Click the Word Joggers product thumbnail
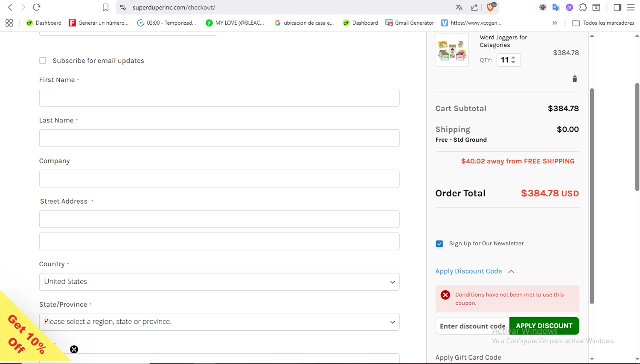This screenshot has width=640, height=364. [x=452, y=50]
